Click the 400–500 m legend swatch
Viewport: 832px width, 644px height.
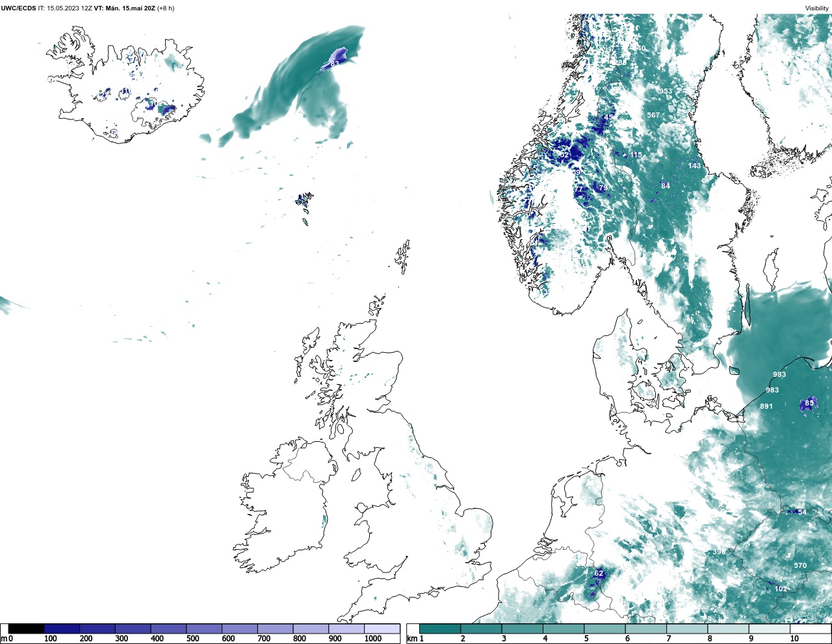coord(168,629)
